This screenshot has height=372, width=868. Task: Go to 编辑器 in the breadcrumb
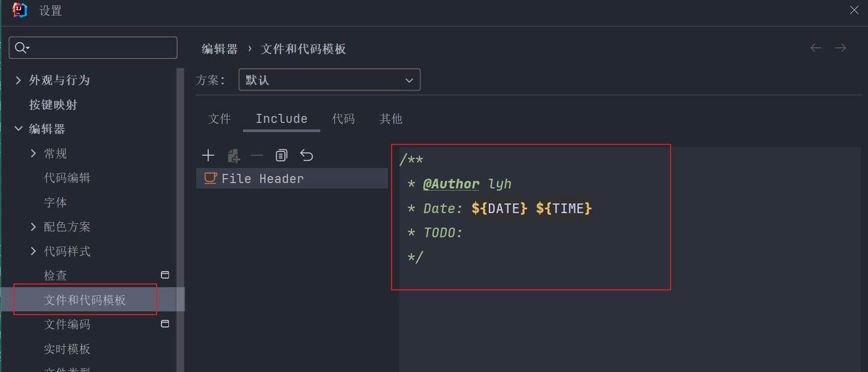point(219,49)
